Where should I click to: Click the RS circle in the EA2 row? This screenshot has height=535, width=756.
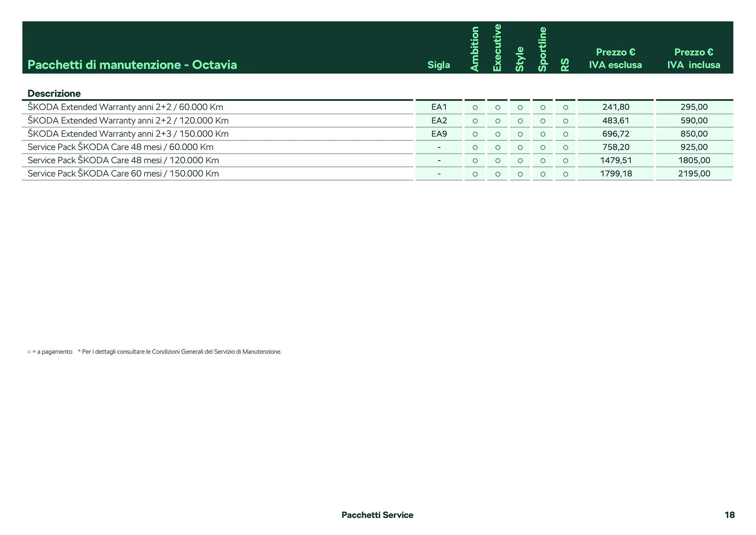click(x=565, y=121)
